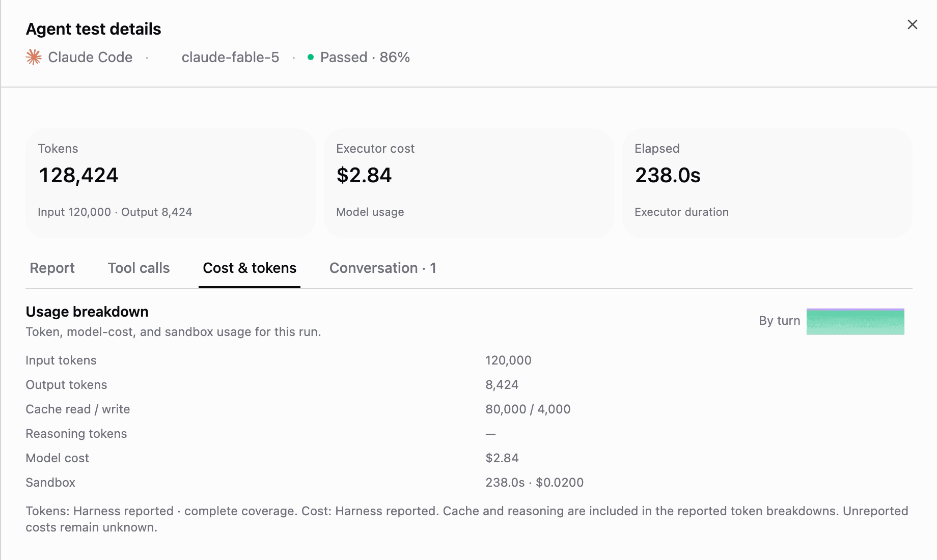Open the Report tab

pyautogui.click(x=52, y=268)
